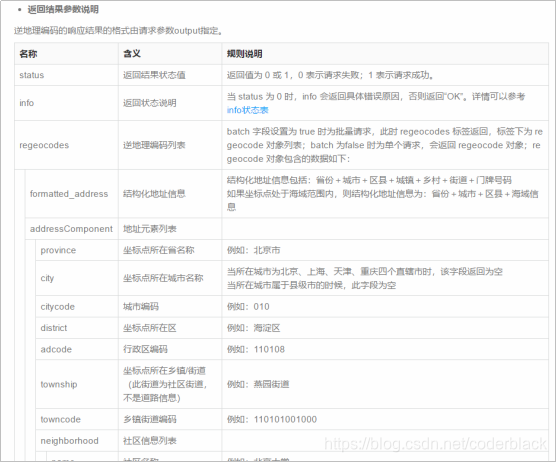Image resolution: width=556 pixels, height=462 pixels.
Task: Click the sentence mentioning output parameter
Action: tap(118, 31)
